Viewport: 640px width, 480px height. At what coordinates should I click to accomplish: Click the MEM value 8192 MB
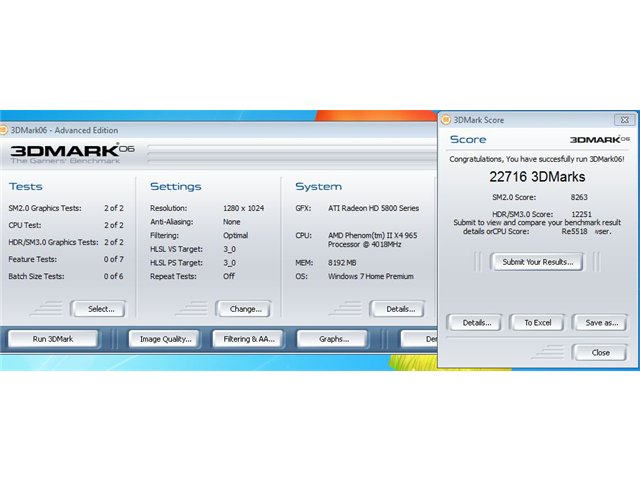(x=342, y=263)
